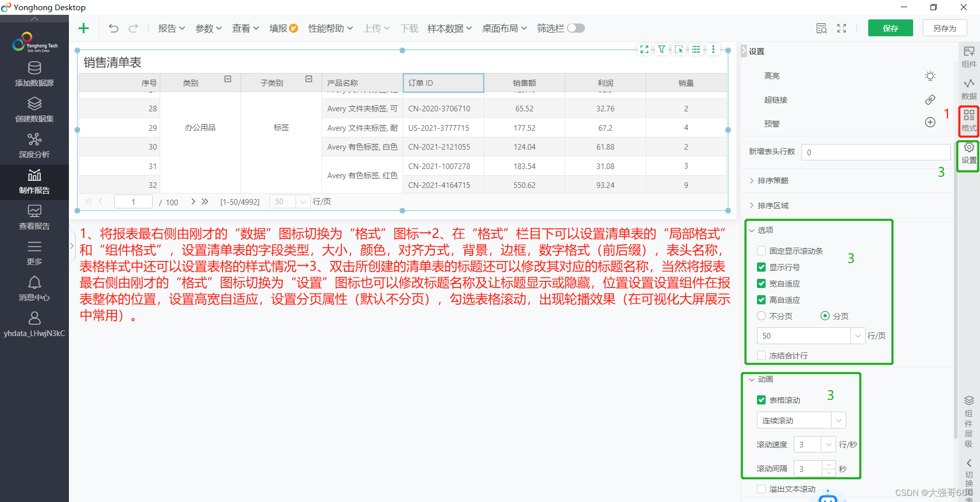
Task: Open the 查看 menu
Action: [246, 28]
